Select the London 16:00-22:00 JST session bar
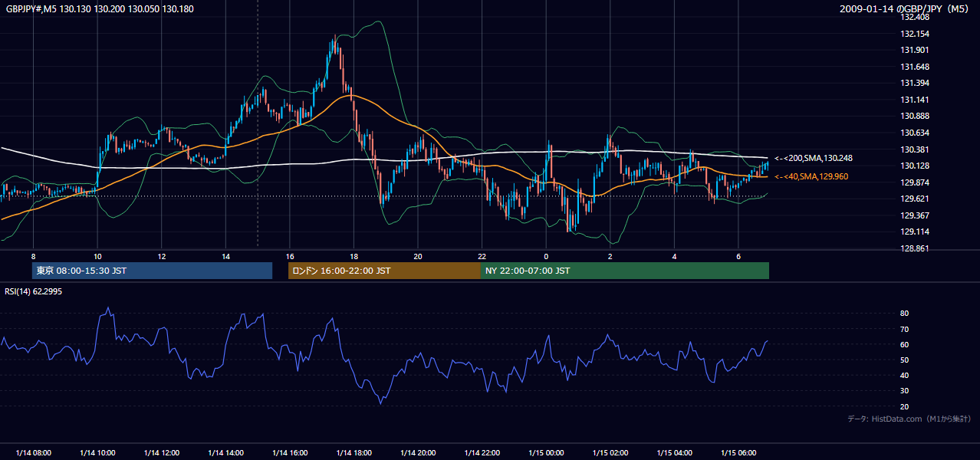This screenshot has height=460, width=980. tap(384, 271)
